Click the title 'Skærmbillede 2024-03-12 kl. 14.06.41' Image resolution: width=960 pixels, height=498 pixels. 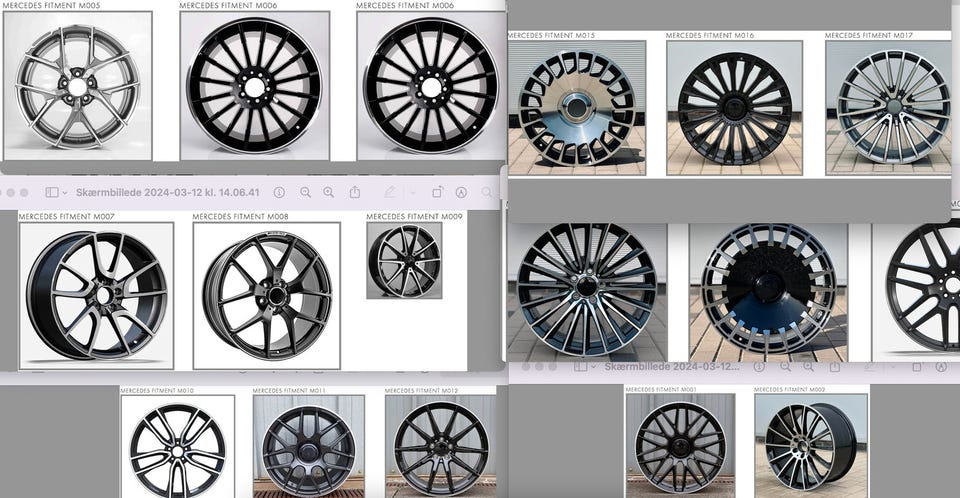coord(168,192)
